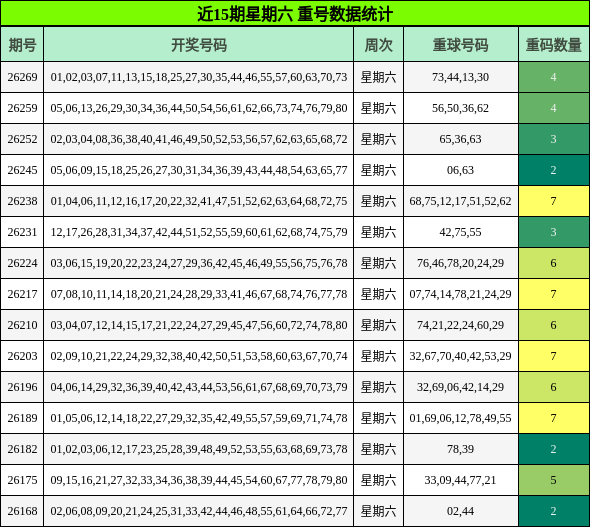This screenshot has width=590, height=527.
Task: Click draw numbers starting 12,17,26,28,31
Action: coord(199,232)
